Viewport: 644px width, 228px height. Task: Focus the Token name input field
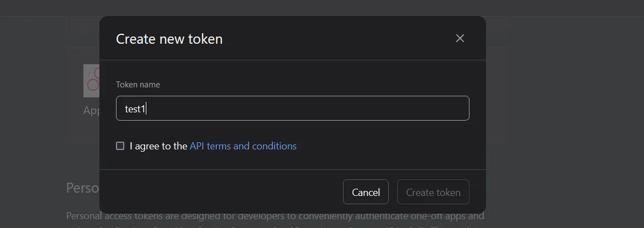292,108
